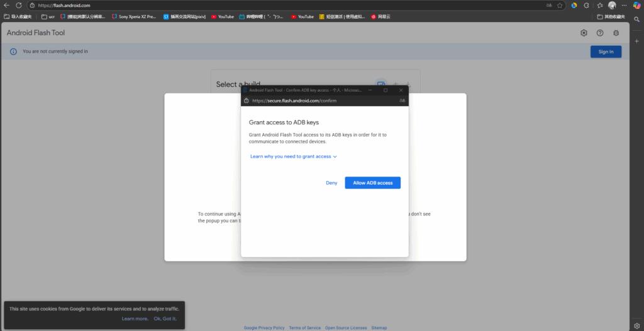The height and width of the screenshot is (331, 644).
Task: Open the favorites list icon
Action: [x=599, y=5]
